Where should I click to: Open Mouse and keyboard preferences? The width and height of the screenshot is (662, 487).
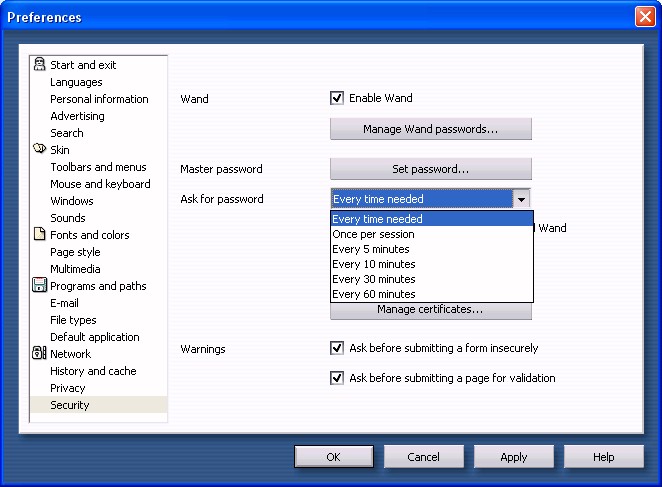[100, 184]
